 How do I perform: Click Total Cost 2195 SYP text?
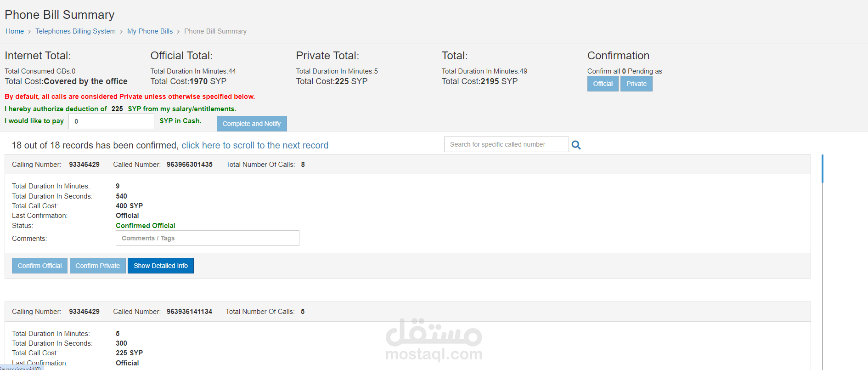pyautogui.click(x=479, y=81)
